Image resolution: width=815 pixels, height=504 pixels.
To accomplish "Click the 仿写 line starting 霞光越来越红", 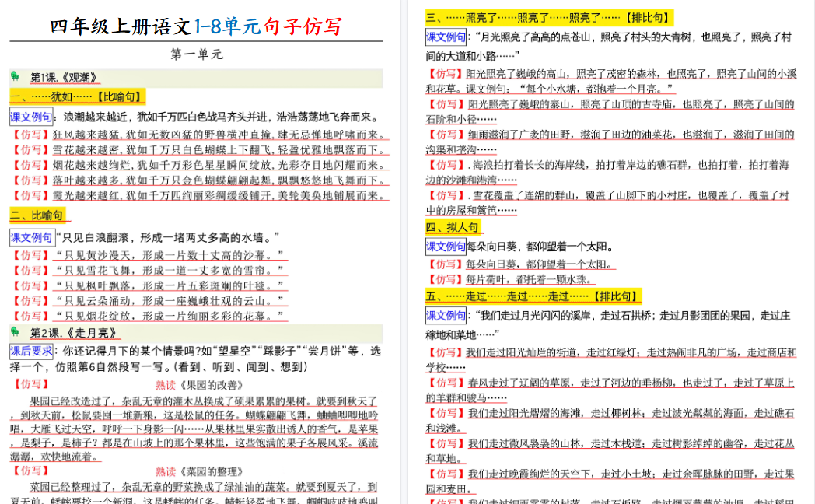I will (x=200, y=195).
